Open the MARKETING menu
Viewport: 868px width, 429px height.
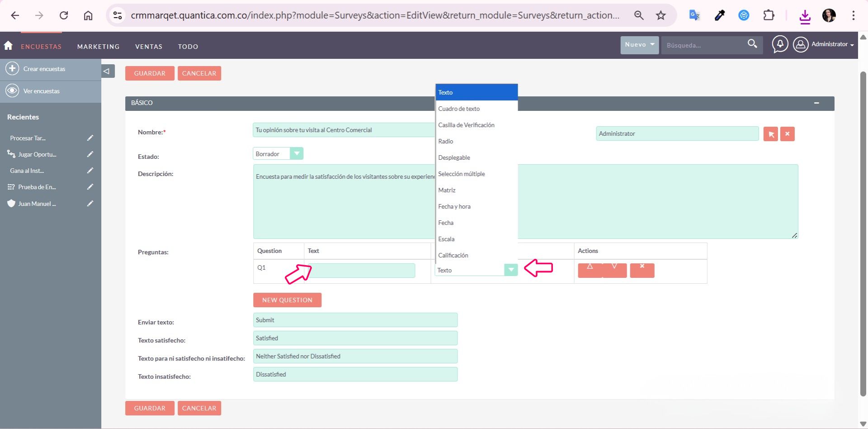click(x=98, y=47)
